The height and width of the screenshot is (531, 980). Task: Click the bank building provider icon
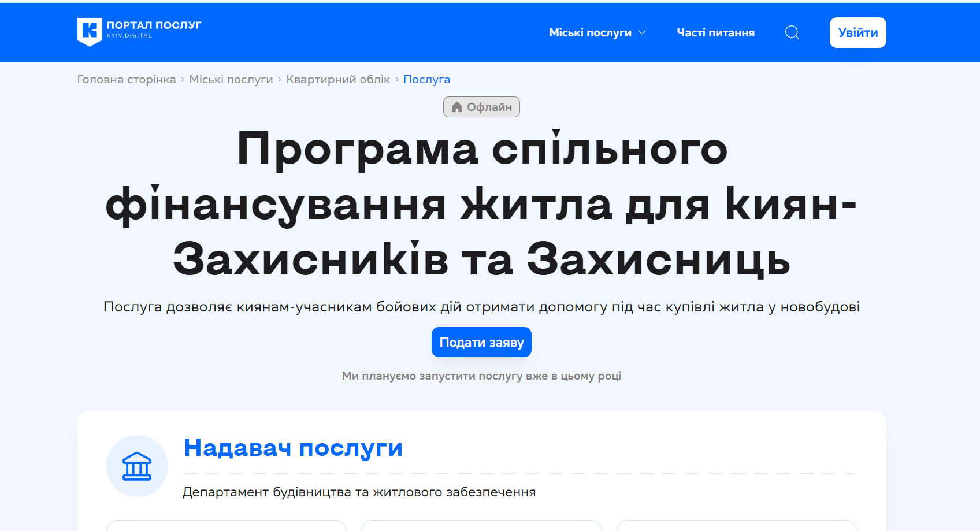coord(137,466)
